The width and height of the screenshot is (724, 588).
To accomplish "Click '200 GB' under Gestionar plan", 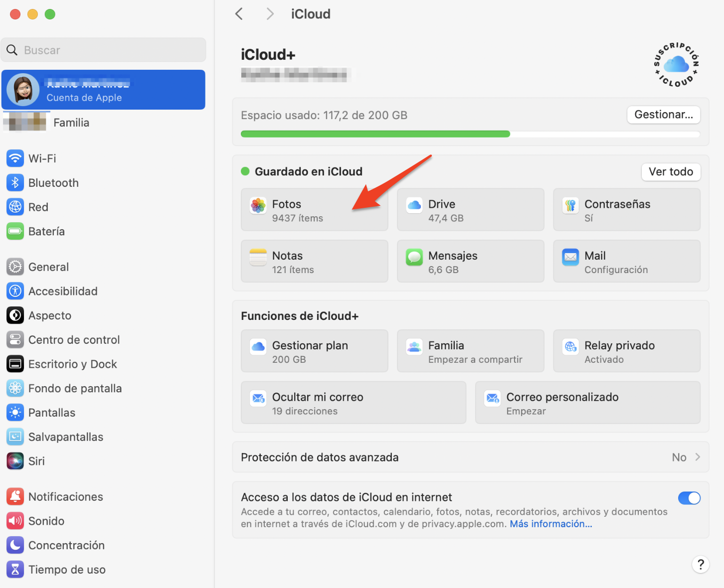I will (x=289, y=360).
